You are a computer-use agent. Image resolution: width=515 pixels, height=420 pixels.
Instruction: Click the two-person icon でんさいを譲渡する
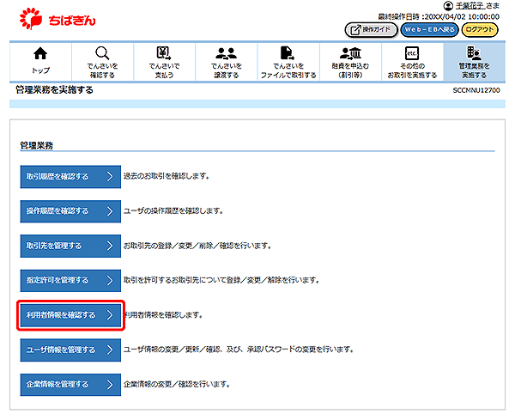(226, 53)
